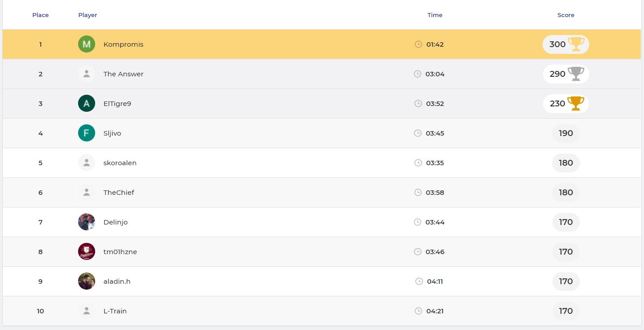Image resolution: width=644 pixels, height=330 pixels.
Task: Click time value 03:52
Action: click(x=435, y=104)
